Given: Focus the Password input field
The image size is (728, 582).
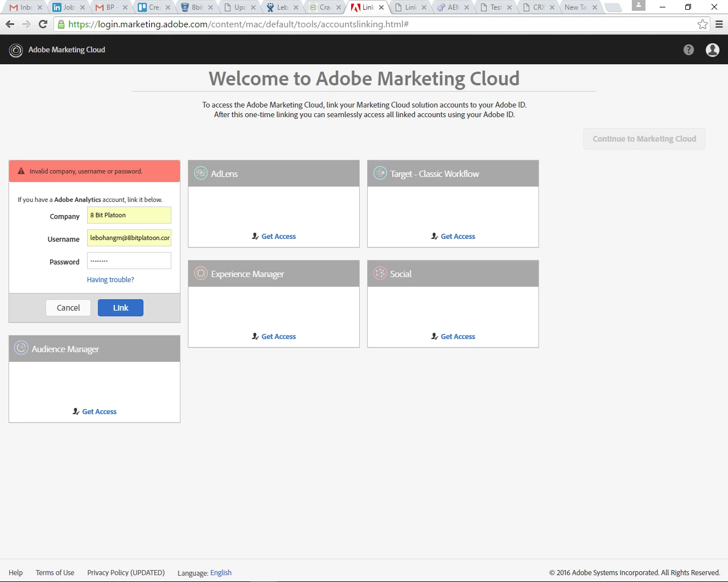Looking at the screenshot, I should point(129,261).
